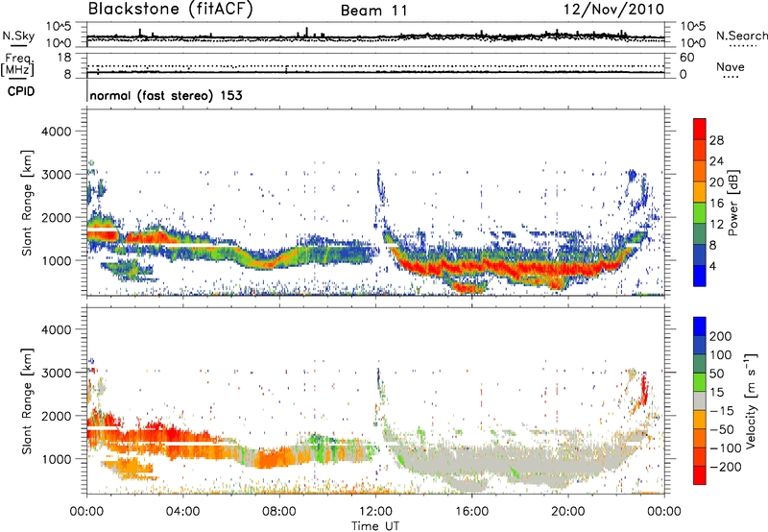Click the 'Time UT' axis label
This screenshot has height=532, width=768.
[375, 526]
